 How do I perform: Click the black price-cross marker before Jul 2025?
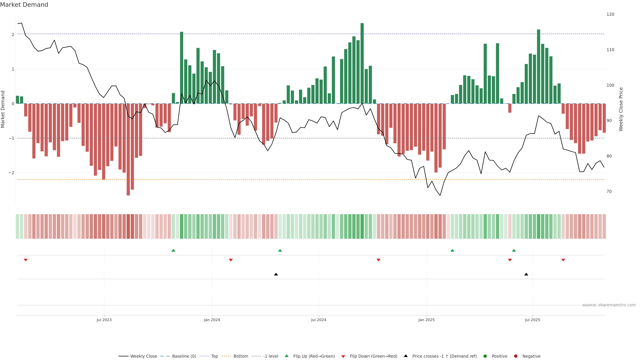(x=526, y=274)
